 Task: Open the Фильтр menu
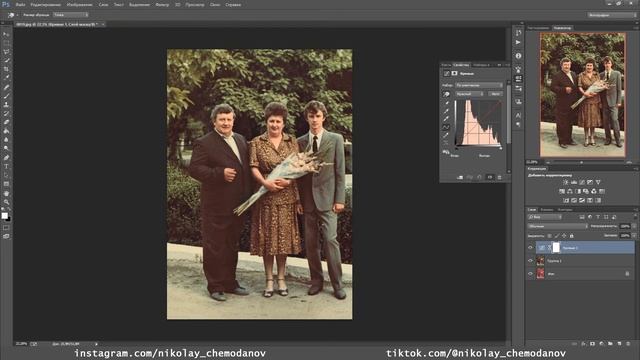(162, 5)
